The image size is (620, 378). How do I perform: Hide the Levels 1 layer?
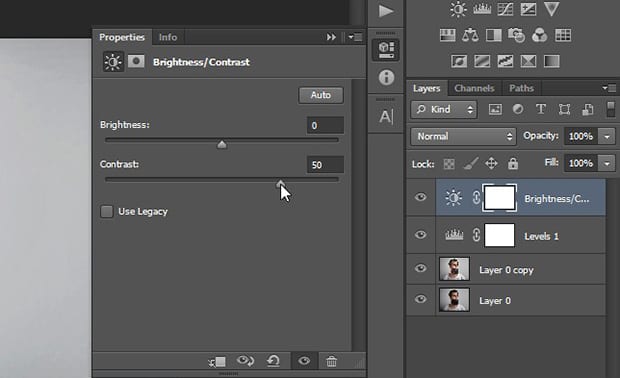coord(421,235)
